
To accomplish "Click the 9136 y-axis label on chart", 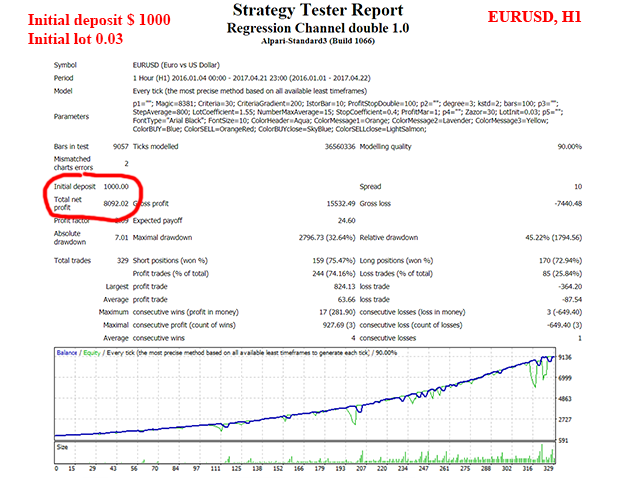I will click(565, 358).
